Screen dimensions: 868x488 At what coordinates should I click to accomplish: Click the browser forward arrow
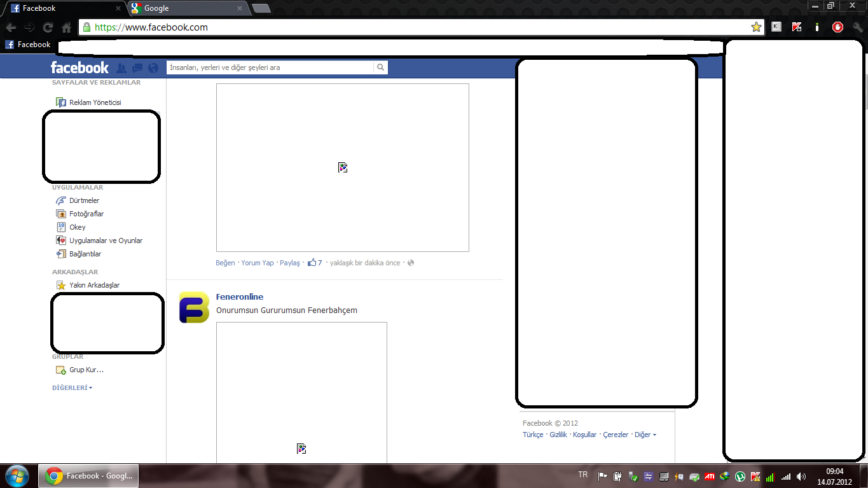coord(29,27)
